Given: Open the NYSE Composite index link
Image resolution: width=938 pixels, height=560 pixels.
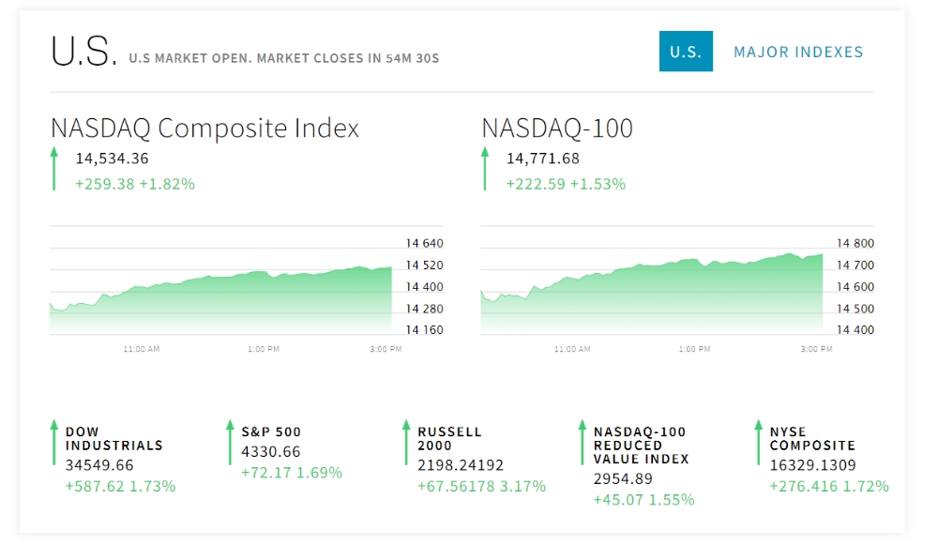Looking at the screenshot, I should click(x=812, y=439).
